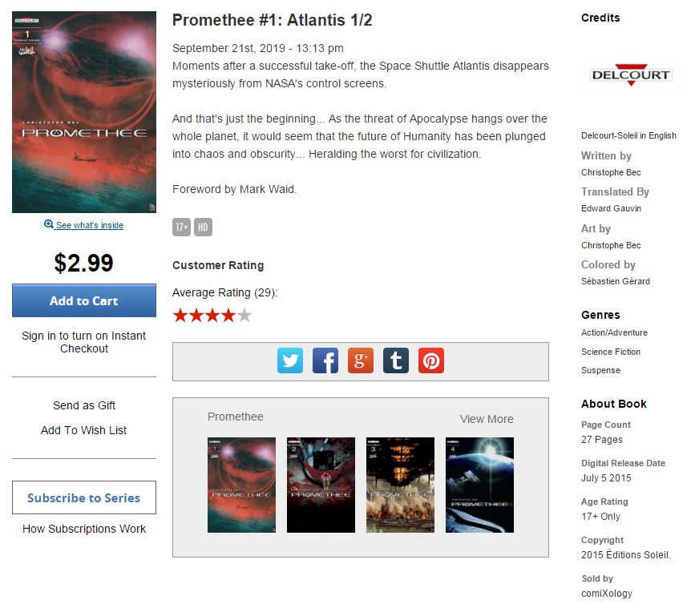Image resolution: width=695 pixels, height=616 pixels.
Task: Open How Subscriptions Work
Action: 84,529
